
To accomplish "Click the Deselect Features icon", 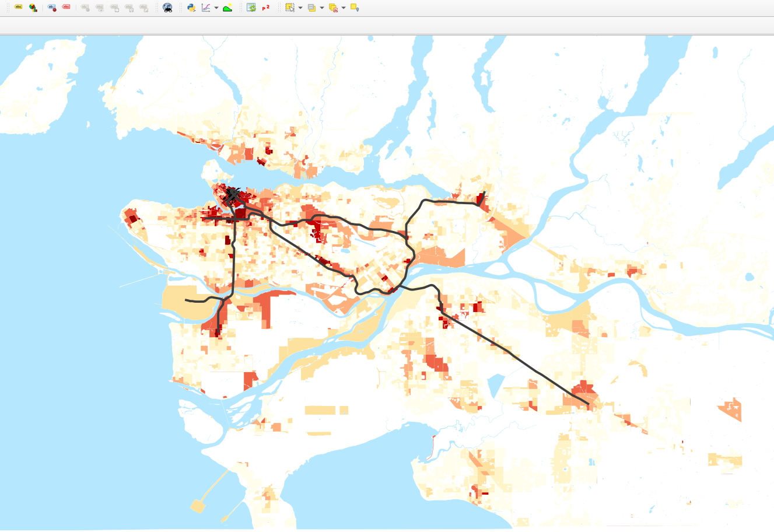I will 333,8.
